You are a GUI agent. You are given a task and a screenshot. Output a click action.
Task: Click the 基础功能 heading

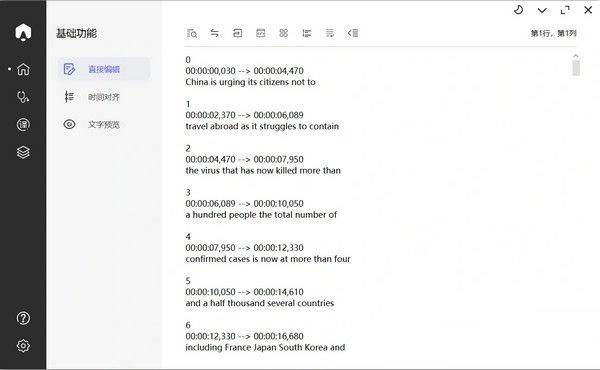(76, 33)
